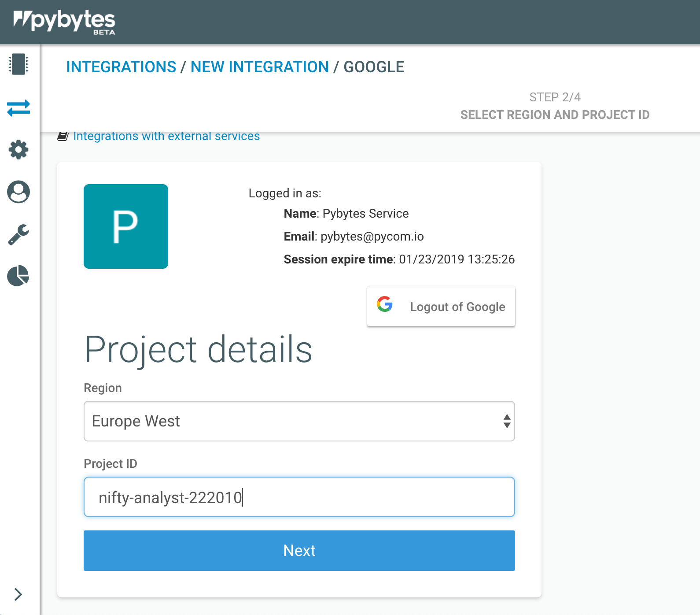The height and width of the screenshot is (615, 700).
Task: Expand the sidebar with chevron arrow
Action: [18, 594]
